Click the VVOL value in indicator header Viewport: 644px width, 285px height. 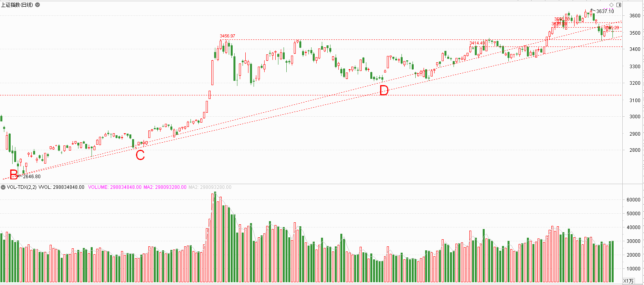click(x=61, y=187)
